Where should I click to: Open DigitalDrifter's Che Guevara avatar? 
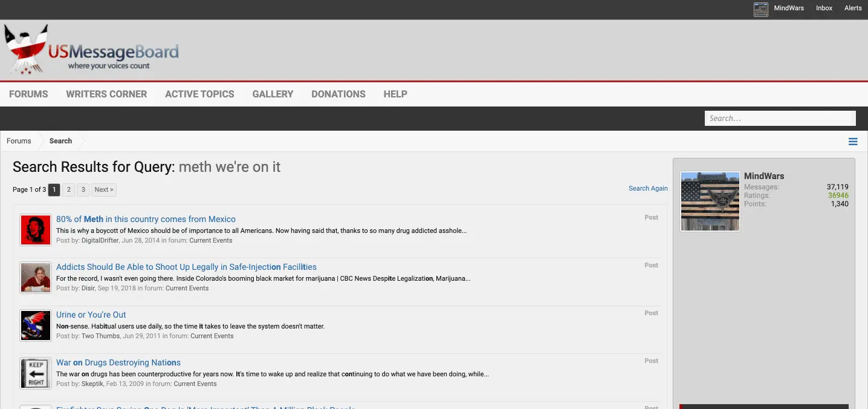36,230
